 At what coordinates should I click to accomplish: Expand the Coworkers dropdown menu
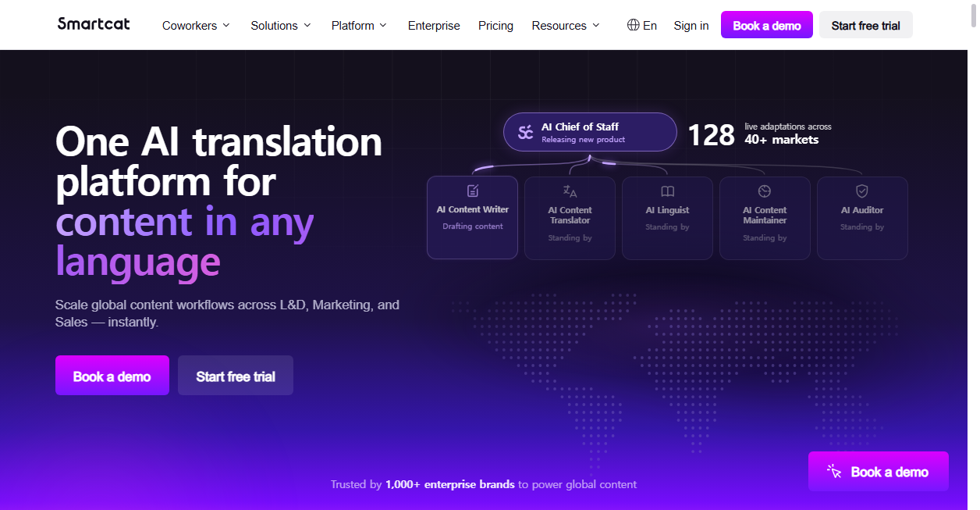pyautogui.click(x=196, y=25)
